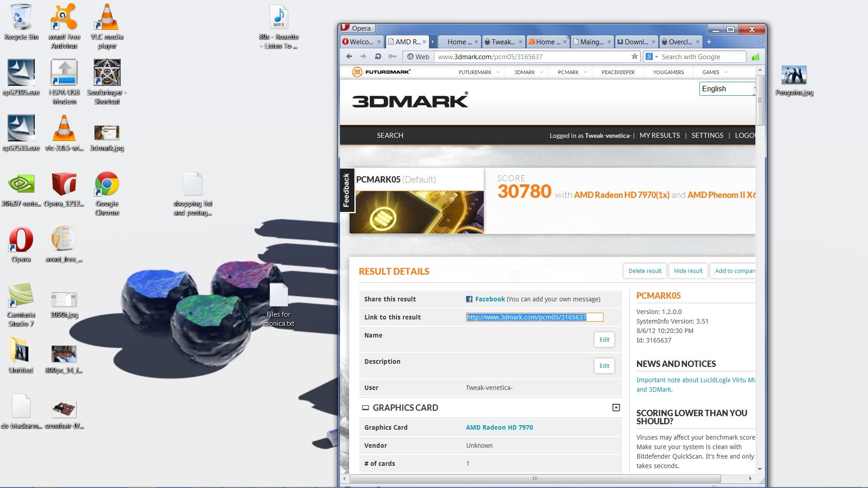Select ds-blackarm file icon
The width and height of the screenshot is (868, 488).
click(x=21, y=411)
